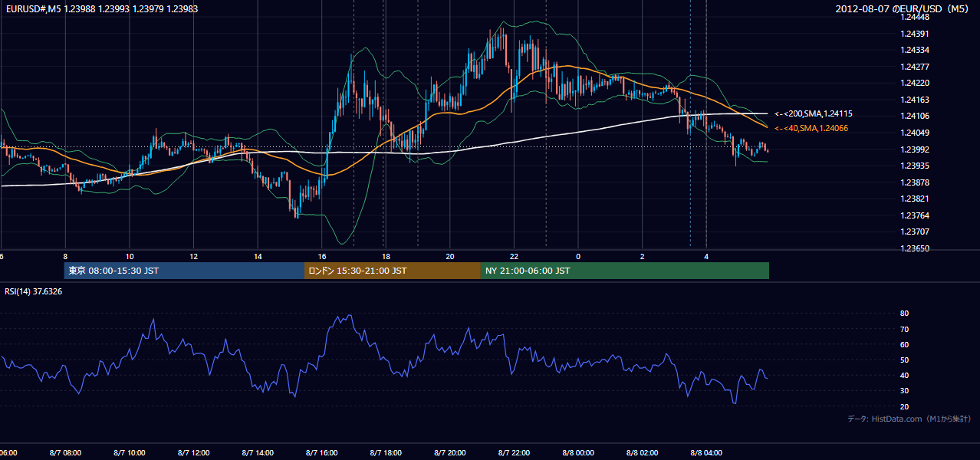Click price level 1.23764 on the axis

914,215
